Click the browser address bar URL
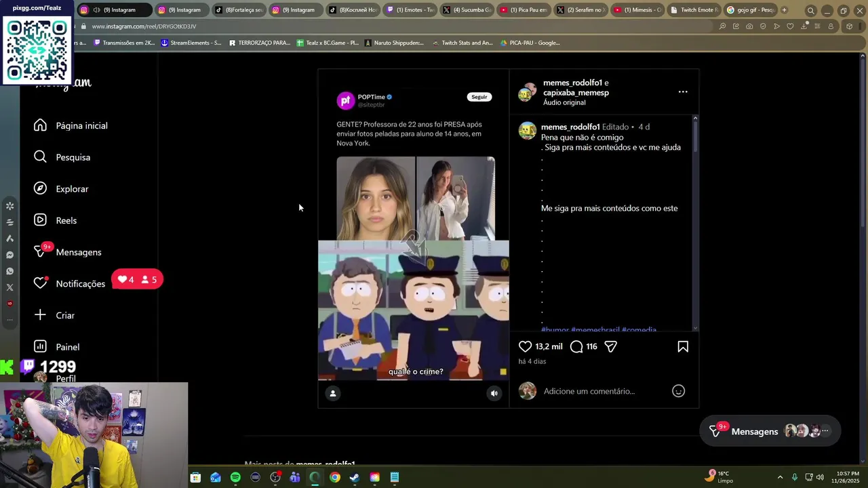This screenshot has width=868, height=488. [144, 26]
